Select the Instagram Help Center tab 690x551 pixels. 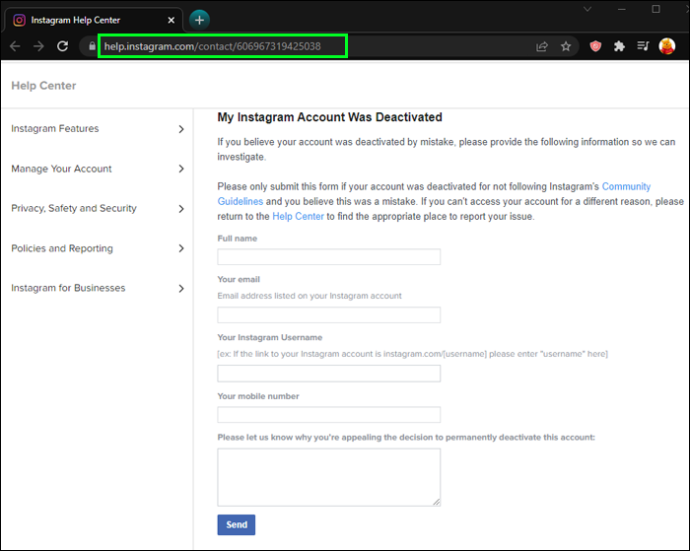92,20
